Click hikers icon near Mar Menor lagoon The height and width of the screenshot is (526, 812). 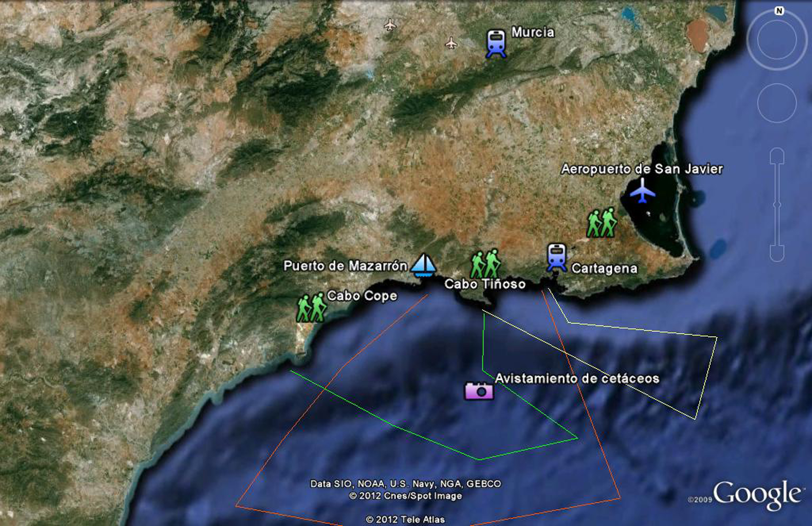(602, 223)
